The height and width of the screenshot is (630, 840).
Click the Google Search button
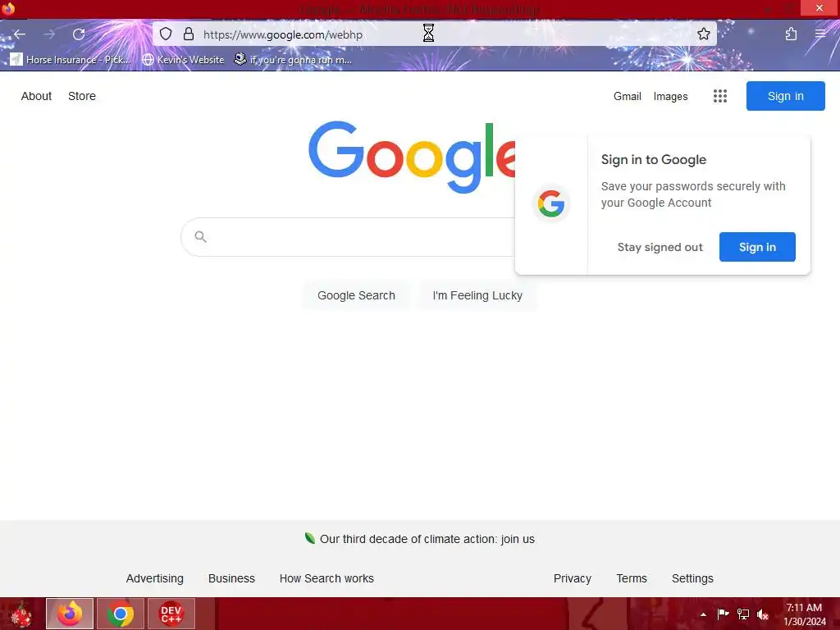pyautogui.click(x=356, y=295)
